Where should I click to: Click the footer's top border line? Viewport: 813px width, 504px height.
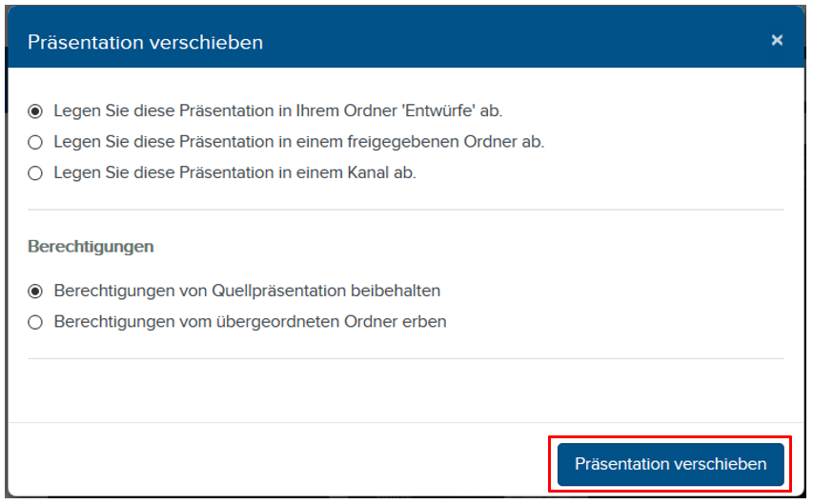pyautogui.click(x=405, y=422)
